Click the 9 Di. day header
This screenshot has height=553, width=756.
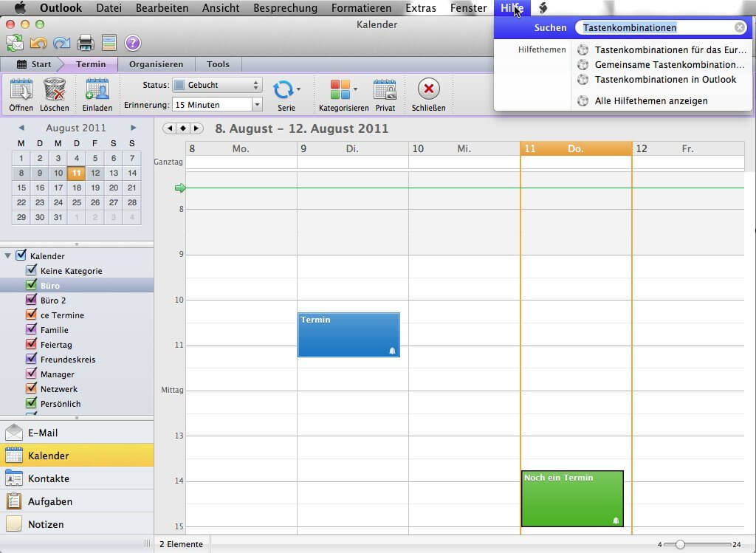[x=353, y=148]
